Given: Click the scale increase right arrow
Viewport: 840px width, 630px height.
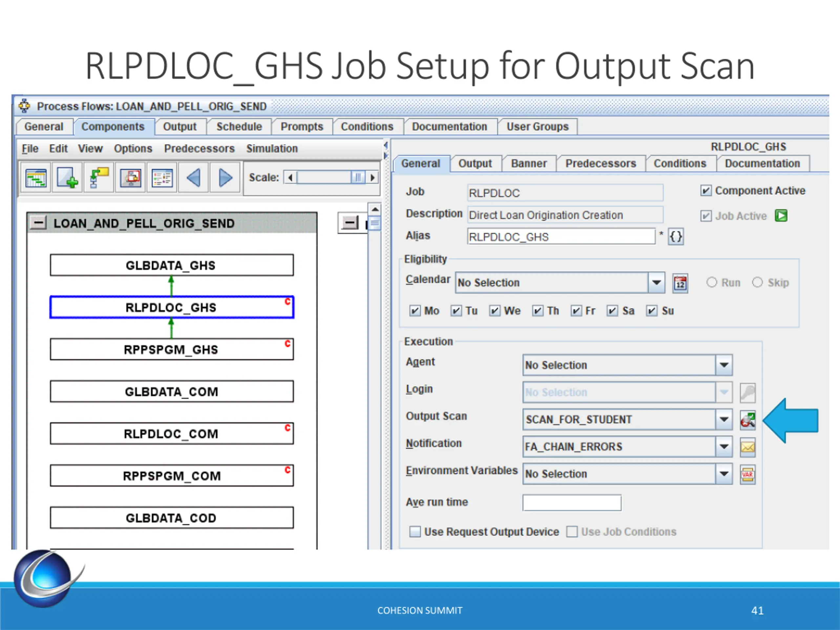Looking at the screenshot, I should pyautogui.click(x=372, y=177).
